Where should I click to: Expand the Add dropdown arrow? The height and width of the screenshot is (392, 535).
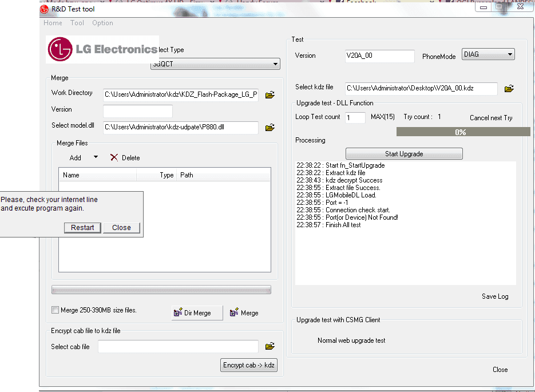[96, 157]
